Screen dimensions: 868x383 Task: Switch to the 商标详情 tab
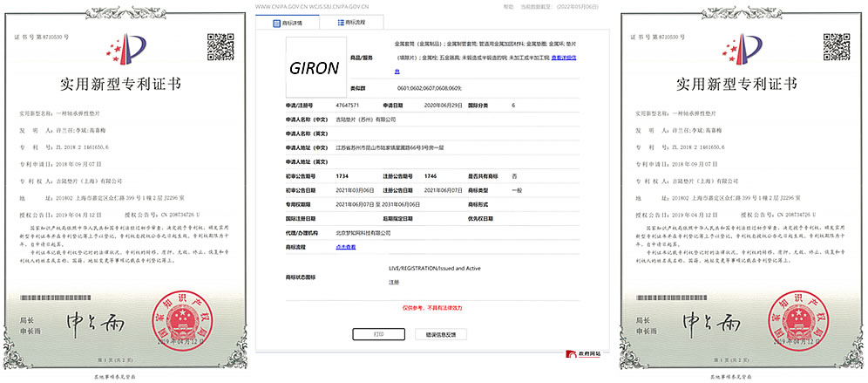click(288, 24)
